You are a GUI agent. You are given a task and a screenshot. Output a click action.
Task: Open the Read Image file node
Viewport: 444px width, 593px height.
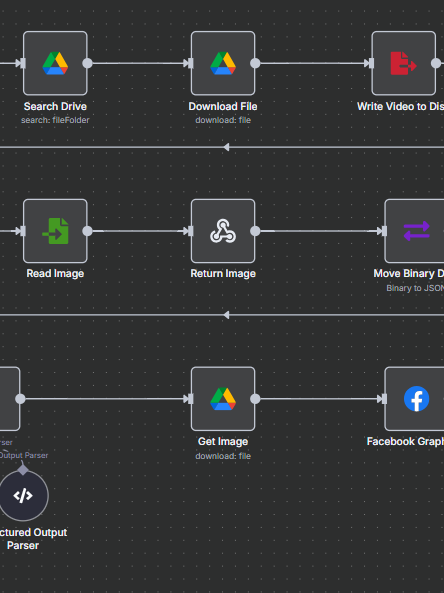point(55,231)
